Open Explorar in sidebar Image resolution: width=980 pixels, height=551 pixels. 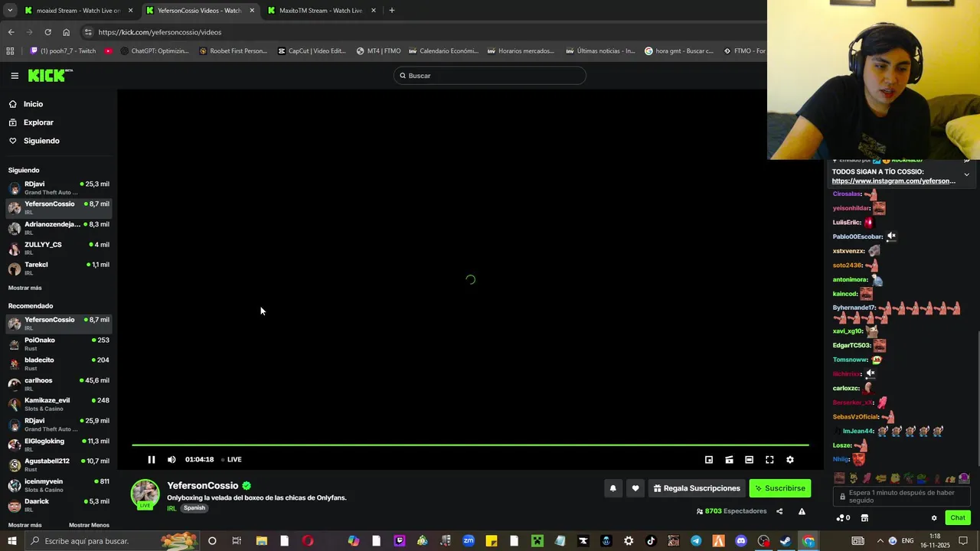(x=38, y=122)
